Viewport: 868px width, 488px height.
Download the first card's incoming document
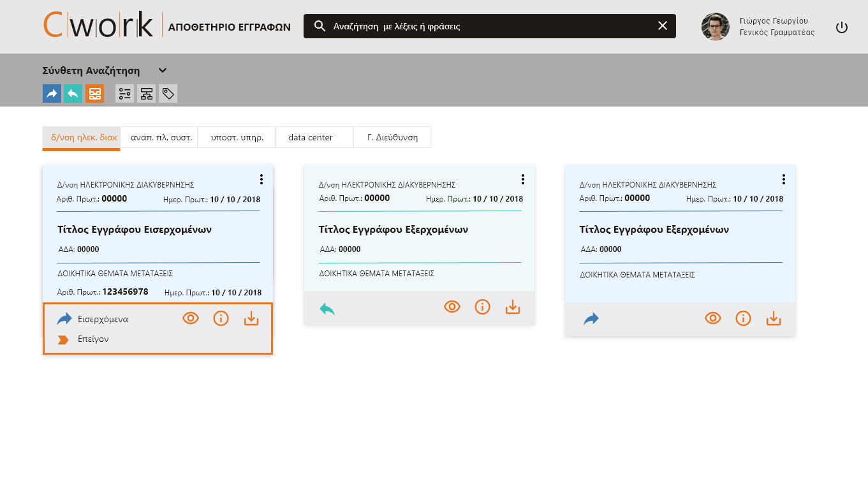pyautogui.click(x=251, y=318)
